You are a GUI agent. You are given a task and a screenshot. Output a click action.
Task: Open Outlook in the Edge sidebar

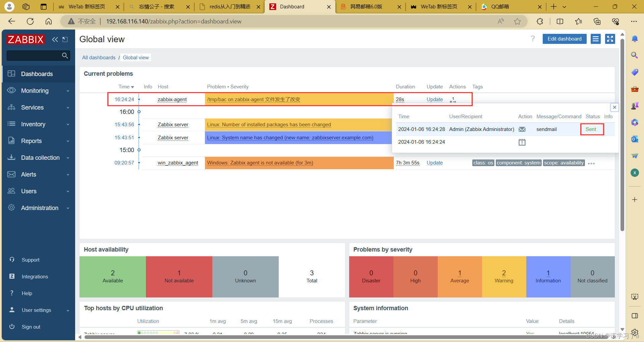[x=635, y=139]
